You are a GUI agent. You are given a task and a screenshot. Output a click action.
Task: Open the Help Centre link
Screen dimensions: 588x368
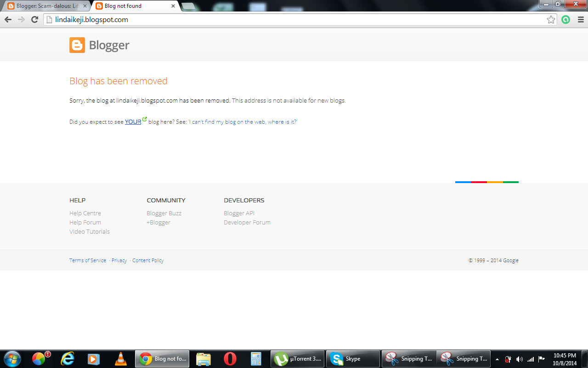click(85, 213)
